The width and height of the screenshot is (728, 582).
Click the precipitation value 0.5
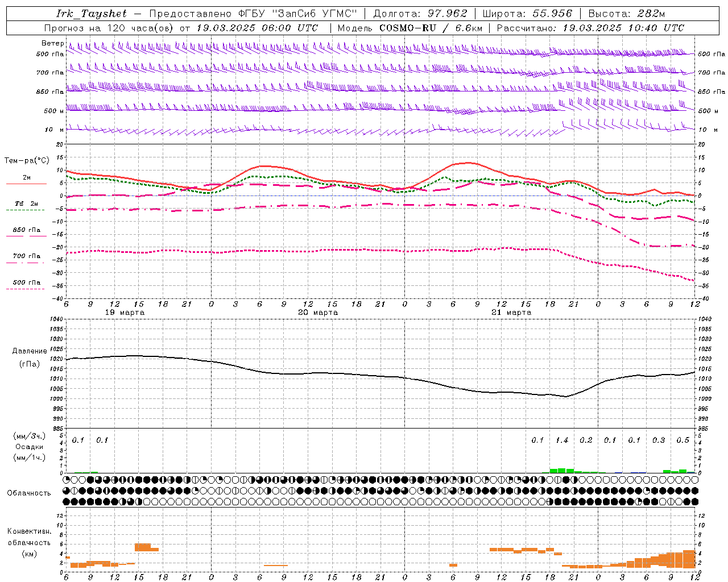(x=682, y=440)
